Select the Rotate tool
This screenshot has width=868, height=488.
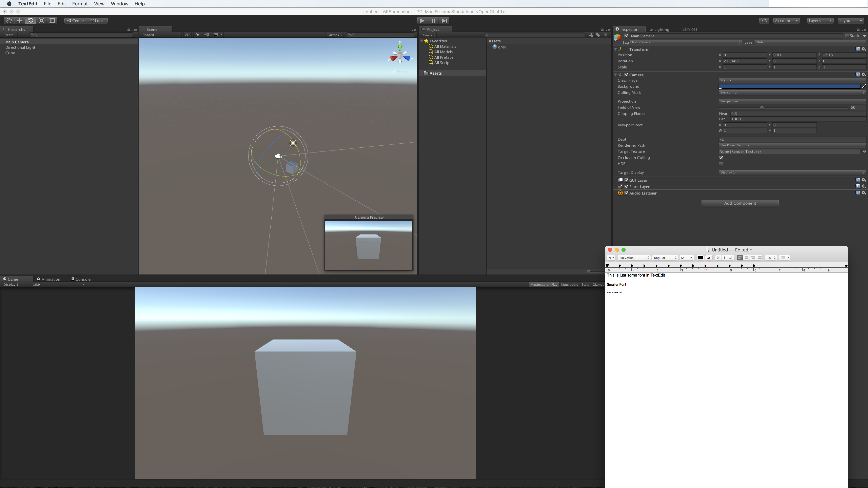pyautogui.click(x=30, y=21)
